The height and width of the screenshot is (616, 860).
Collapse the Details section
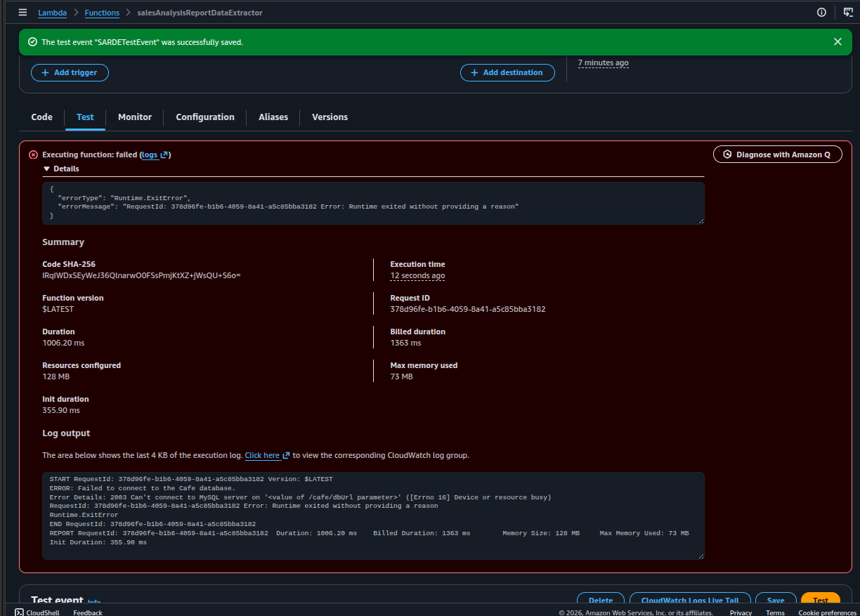click(x=61, y=169)
